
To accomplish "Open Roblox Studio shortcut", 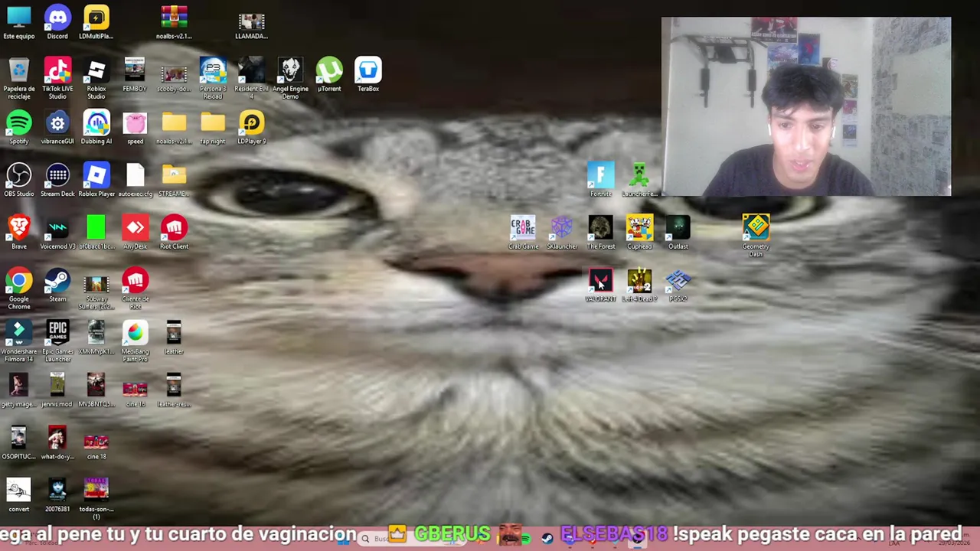I will pyautogui.click(x=96, y=78).
